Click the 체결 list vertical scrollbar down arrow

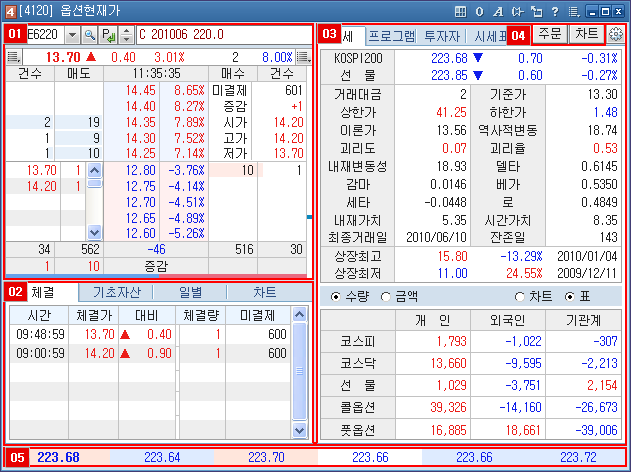pyautogui.click(x=297, y=430)
